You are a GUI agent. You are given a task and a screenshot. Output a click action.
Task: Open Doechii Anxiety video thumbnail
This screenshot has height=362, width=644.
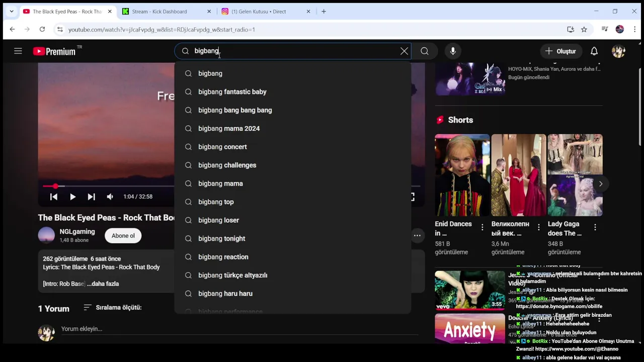(469, 329)
